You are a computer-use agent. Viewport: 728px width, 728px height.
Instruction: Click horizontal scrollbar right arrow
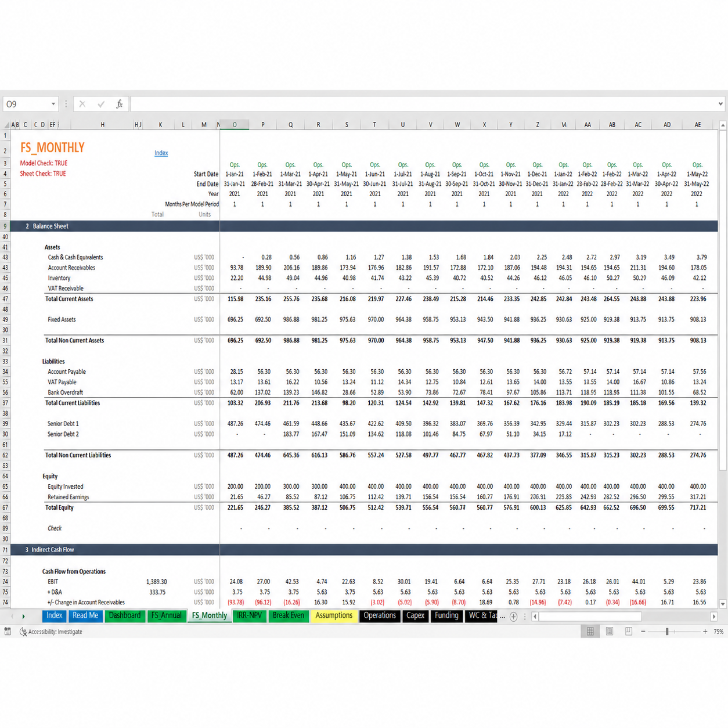714,617
